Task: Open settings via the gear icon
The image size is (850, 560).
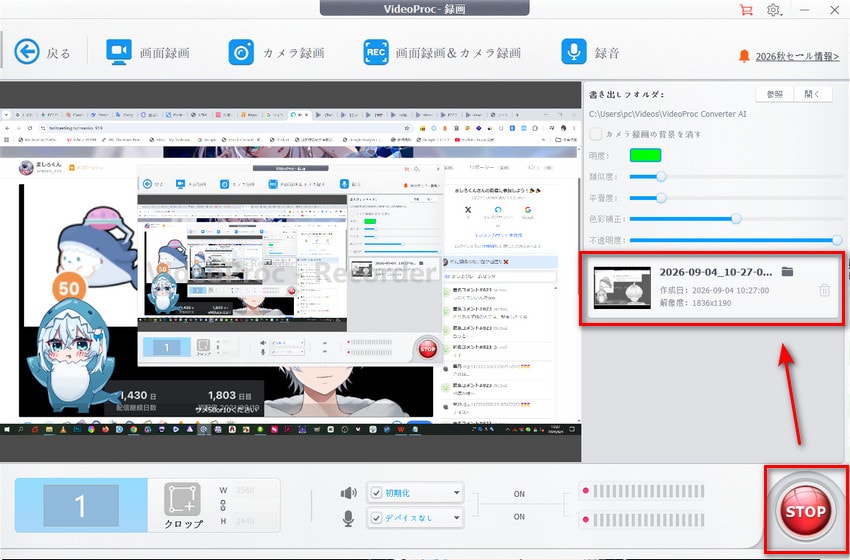Action: click(774, 10)
